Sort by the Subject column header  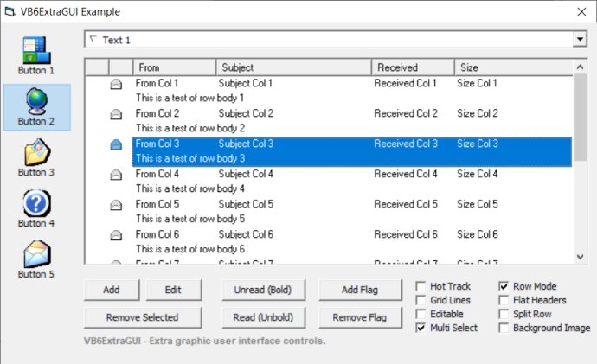tap(293, 67)
